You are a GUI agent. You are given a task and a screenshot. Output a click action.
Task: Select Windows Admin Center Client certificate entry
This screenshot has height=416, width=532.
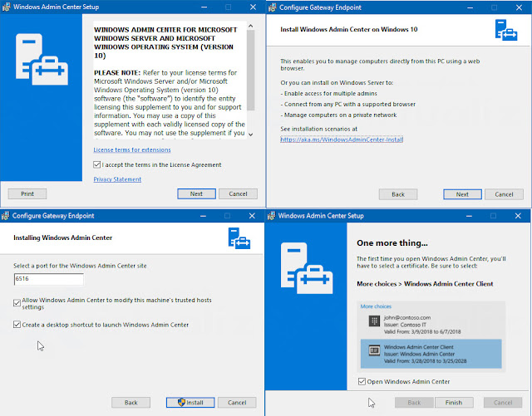click(x=431, y=354)
